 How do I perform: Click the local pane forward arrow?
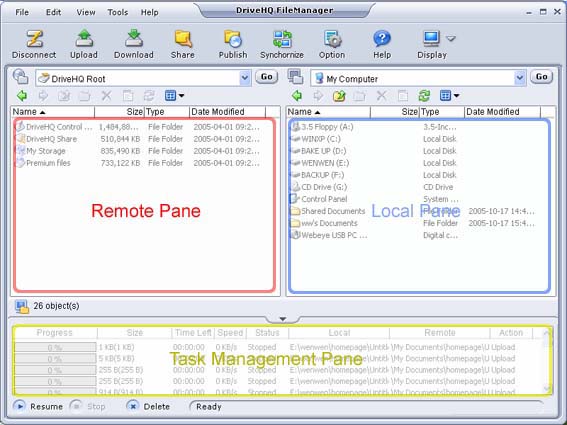(x=318, y=96)
